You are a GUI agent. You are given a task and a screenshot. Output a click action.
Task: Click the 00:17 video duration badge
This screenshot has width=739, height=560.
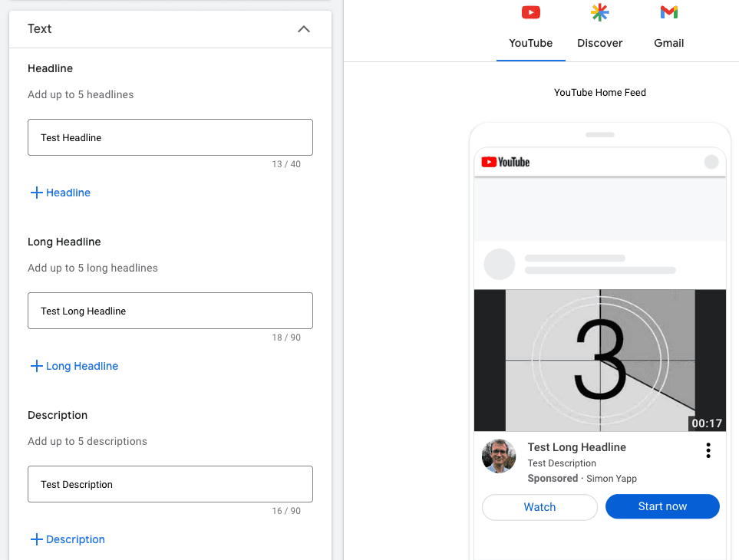click(x=707, y=423)
